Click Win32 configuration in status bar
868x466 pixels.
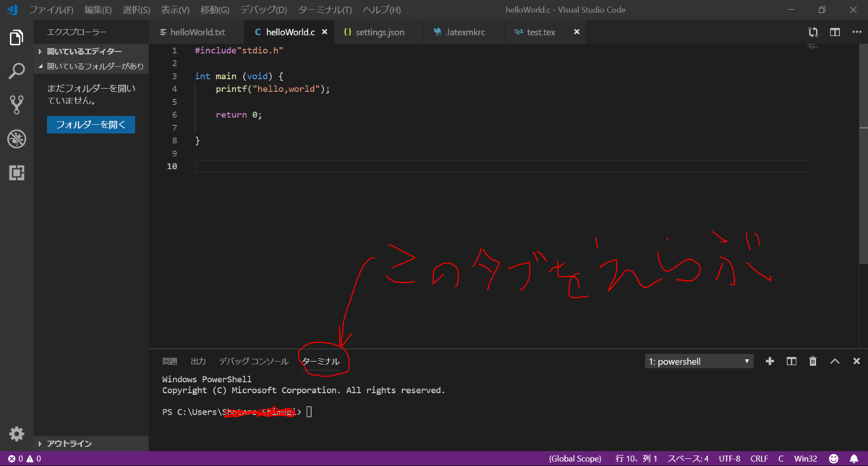pos(804,459)
